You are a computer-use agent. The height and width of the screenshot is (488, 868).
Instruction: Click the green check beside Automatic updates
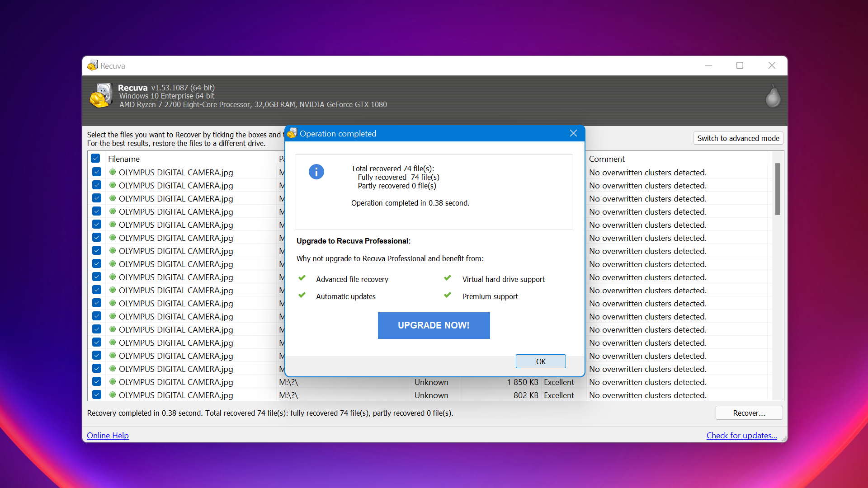302,296
